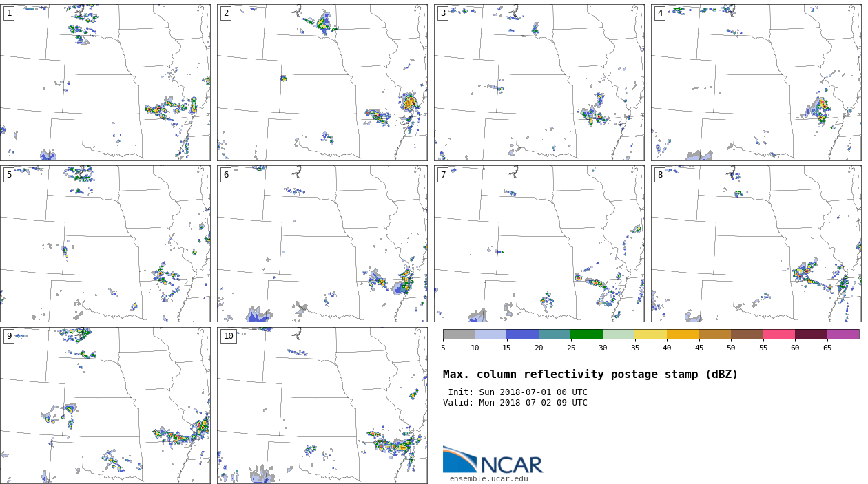Open ensemble member 6 reflectivity panel
The image size is (868, 484).
click(x=322, y=244)
